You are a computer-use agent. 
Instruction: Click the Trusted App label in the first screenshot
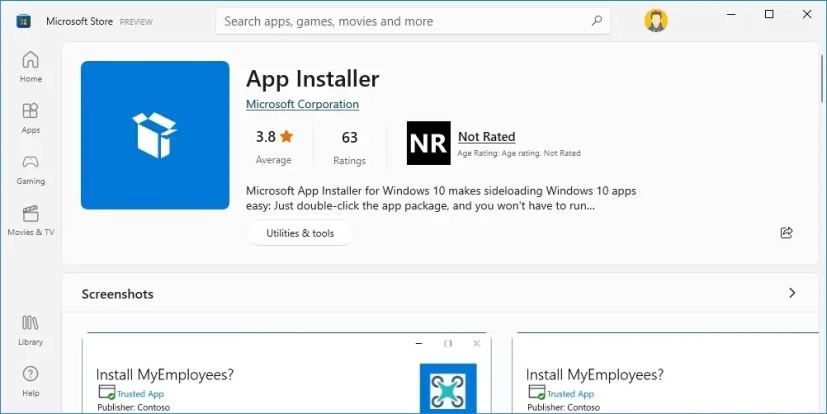point(140,393)
